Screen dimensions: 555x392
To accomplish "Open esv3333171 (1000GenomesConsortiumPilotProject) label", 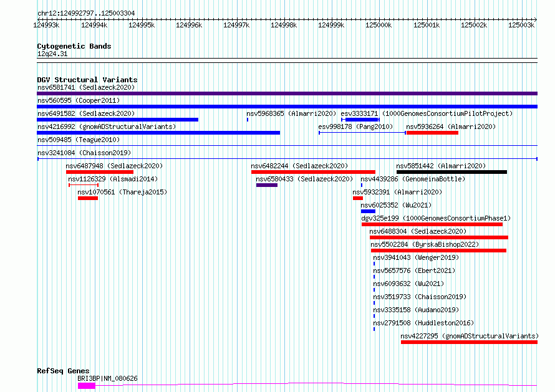I will 427,113.
